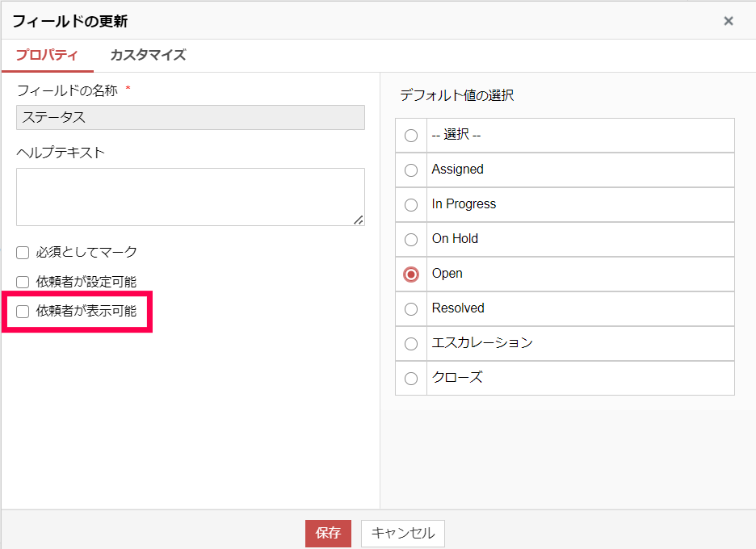This screenshot has width=756, height=549.
Task: Enable the 必須としてマーク checkbox
Action: pyautogui.click(x=23, y=253)
